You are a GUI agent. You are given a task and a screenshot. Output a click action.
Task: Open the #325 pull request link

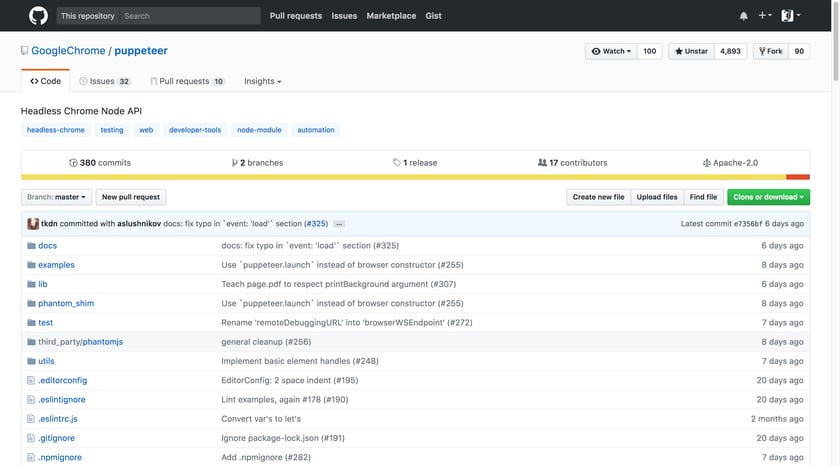coord(316,224)
